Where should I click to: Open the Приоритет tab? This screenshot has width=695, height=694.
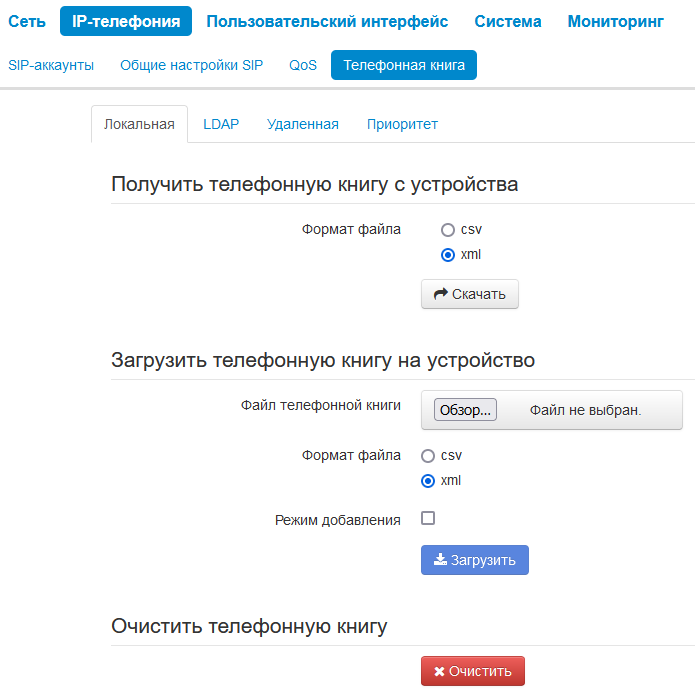click(402, 125)
